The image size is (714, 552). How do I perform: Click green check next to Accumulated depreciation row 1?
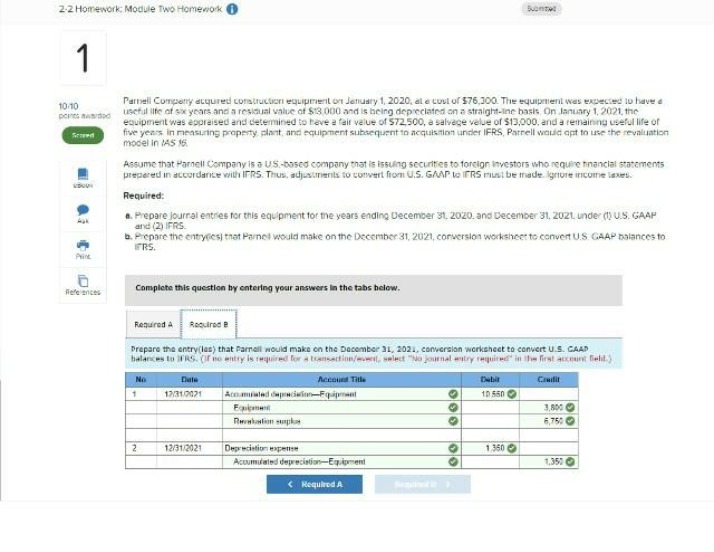453,394
